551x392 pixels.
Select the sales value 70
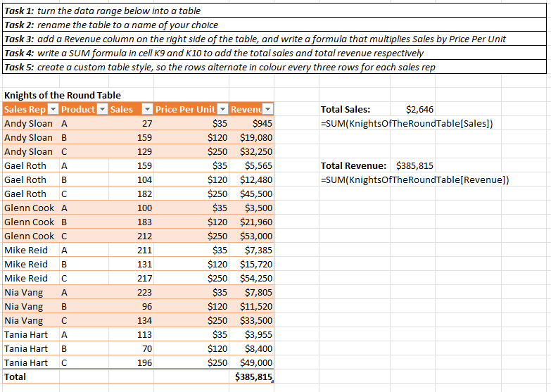131,348
